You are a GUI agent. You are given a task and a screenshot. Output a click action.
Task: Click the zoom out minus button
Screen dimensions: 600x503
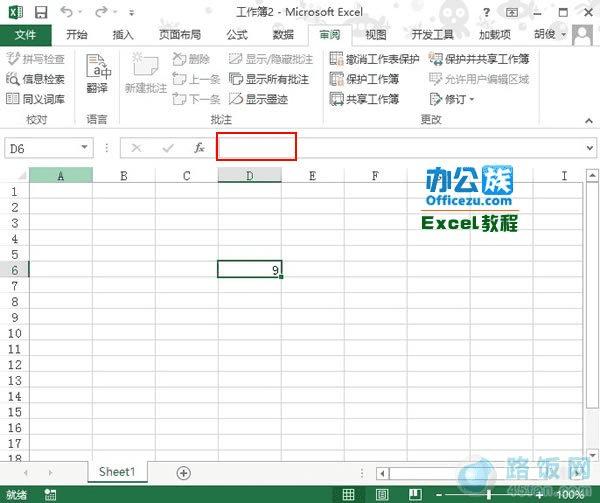pos(439,495)
